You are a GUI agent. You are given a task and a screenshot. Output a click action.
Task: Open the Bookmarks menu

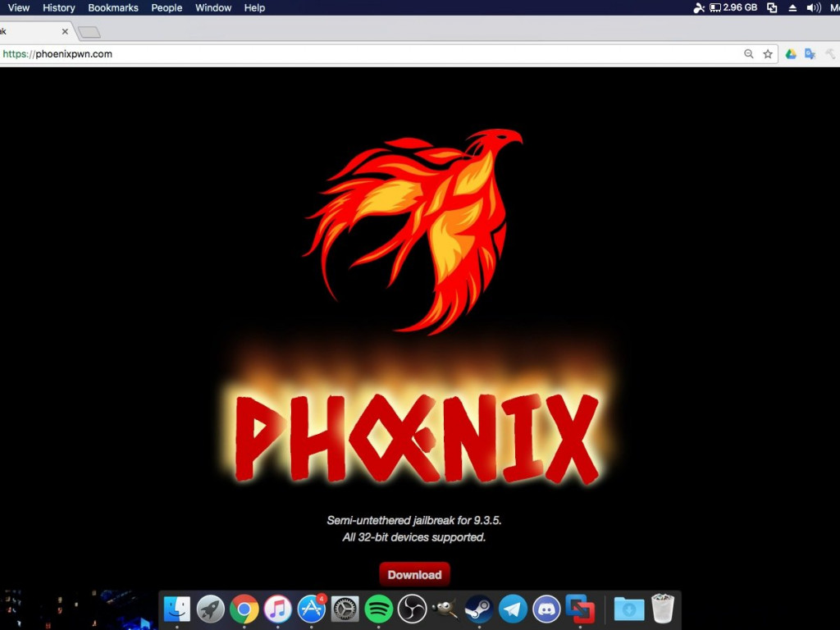point(113,8)
